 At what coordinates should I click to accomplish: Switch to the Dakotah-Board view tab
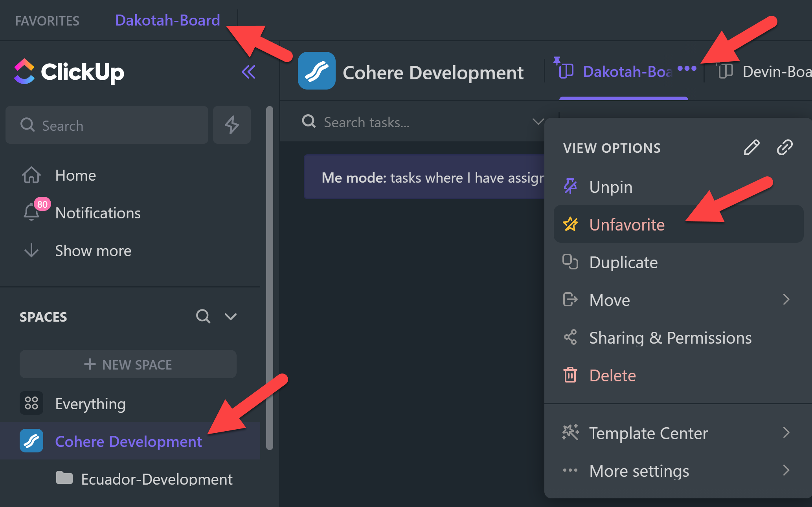coord(627,71)
